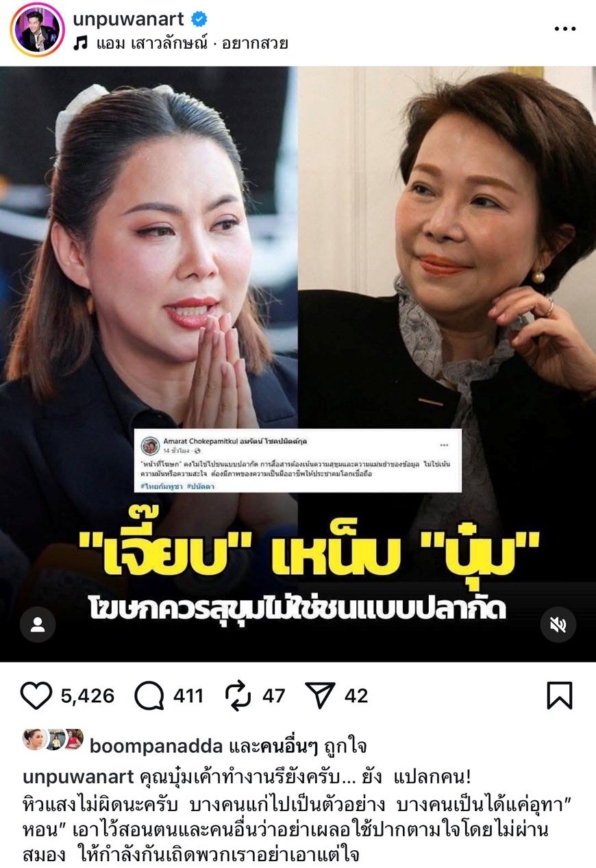
Task: Open unpuwanart profile picture story
Action: pos(37,29)
